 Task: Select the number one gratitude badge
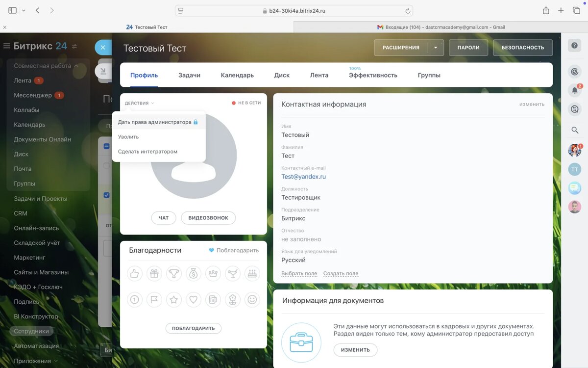tap(135, 299)
